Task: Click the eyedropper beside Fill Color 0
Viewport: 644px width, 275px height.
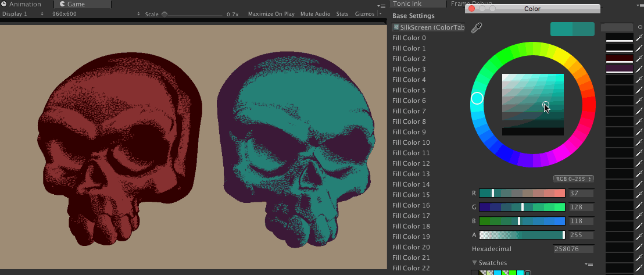Action: [x=639, y=38]
